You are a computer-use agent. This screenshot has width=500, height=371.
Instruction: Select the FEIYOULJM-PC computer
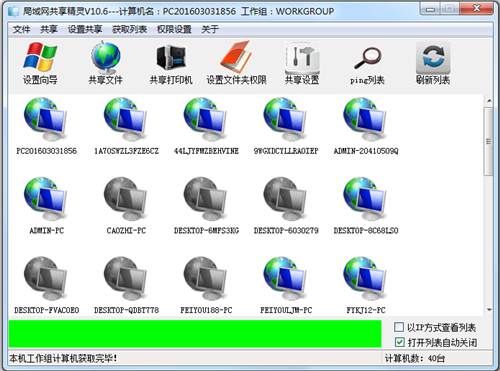tap(286, 285)
